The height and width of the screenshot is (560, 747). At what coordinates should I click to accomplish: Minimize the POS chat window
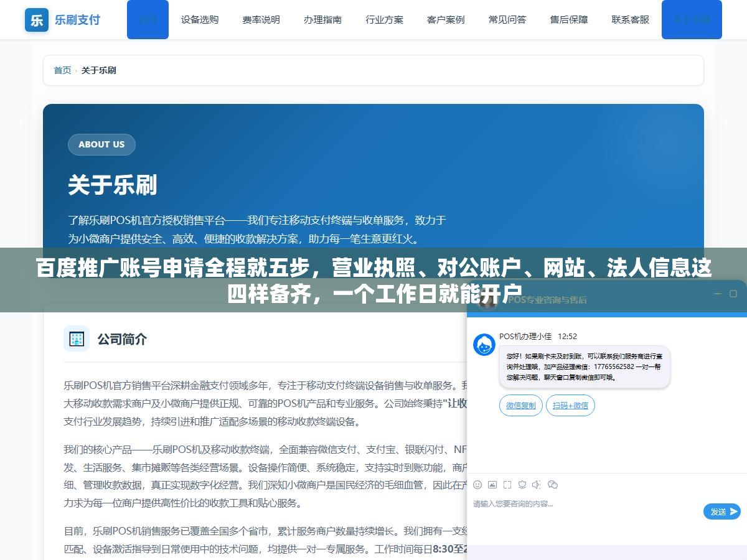(x=717, y=294)
